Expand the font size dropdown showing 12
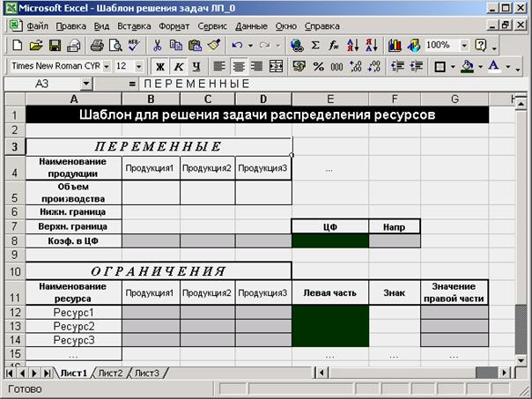 pyautogui.click(x=139, y=66)
